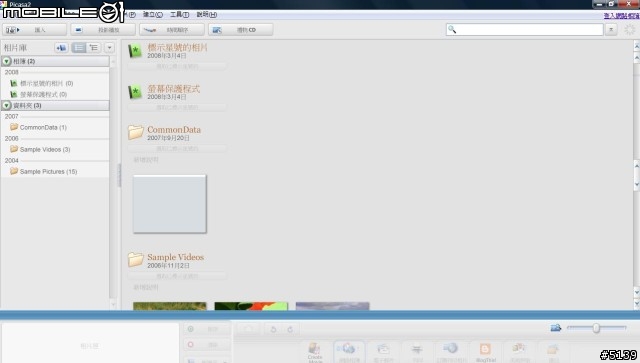The image size is (640, 363).
Task: Collapse the 相簿 (2) albums section
Action: [x=7, y=61]
